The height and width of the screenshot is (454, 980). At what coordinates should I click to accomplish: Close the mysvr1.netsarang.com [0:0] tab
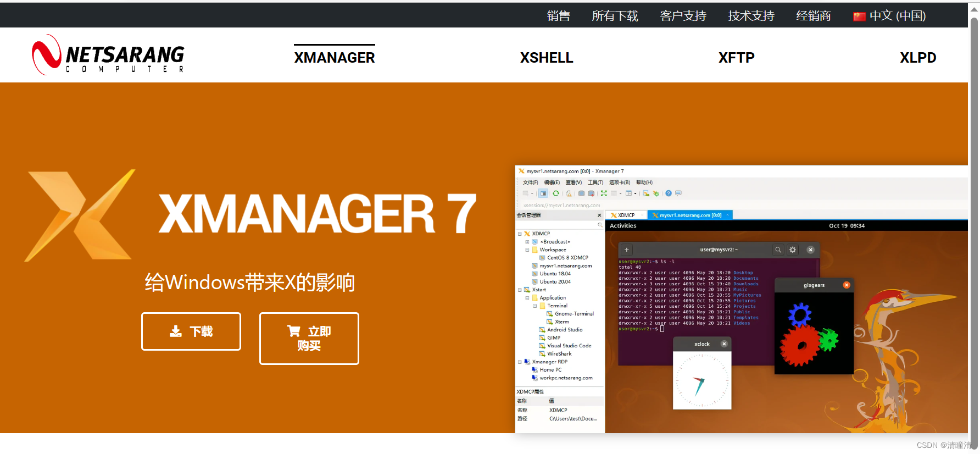pyautogui.click(x=727, y=215)
